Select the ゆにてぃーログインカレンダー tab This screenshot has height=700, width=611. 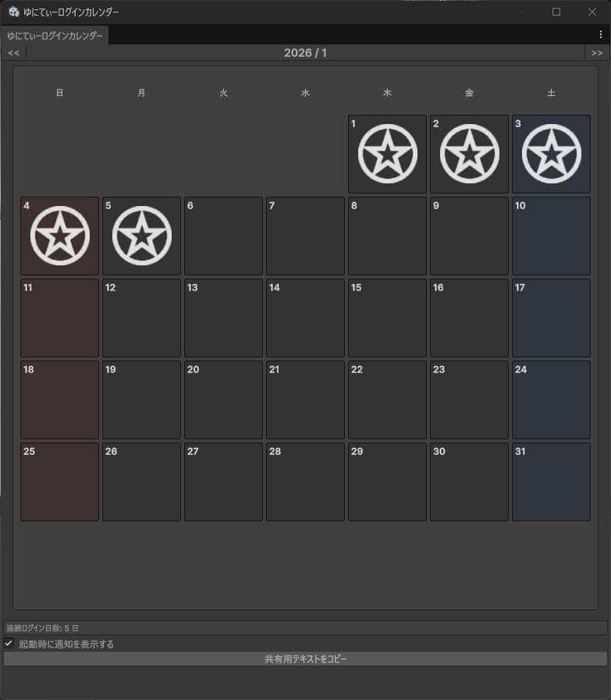click(x=55, y=36)
